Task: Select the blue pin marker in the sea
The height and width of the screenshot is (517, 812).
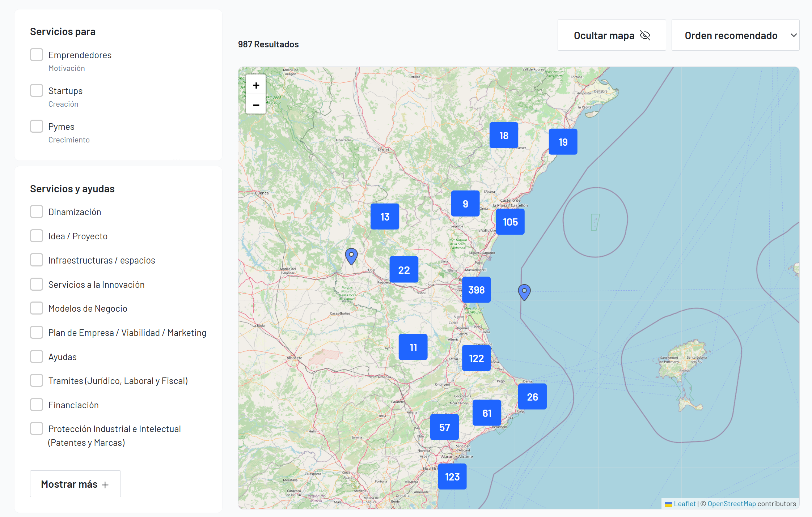Action: (x=524, y=292)
